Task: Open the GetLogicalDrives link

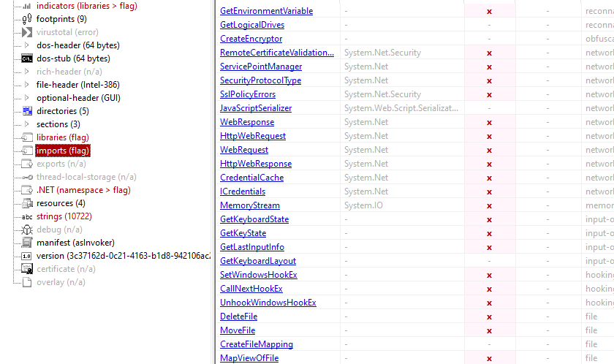Action: (252, 25)
